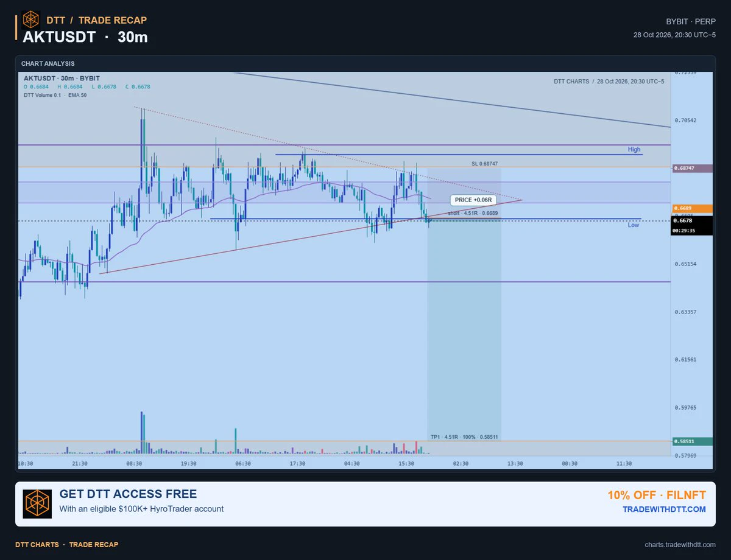Image resolution: width=731 pixels, height=560 pixels.
Task: Select the 'C 0.6678' close value
Action: click(x=138, y=87)
